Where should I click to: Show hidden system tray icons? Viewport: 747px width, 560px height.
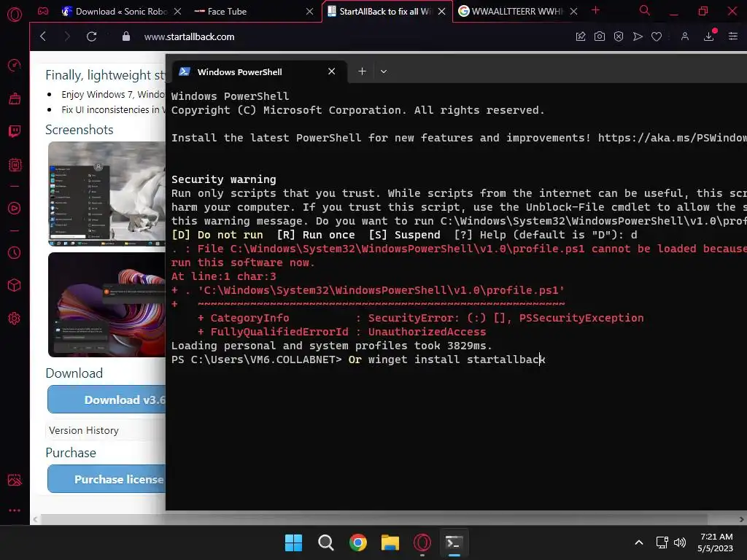pyautogui.click(x=639, y=542)
